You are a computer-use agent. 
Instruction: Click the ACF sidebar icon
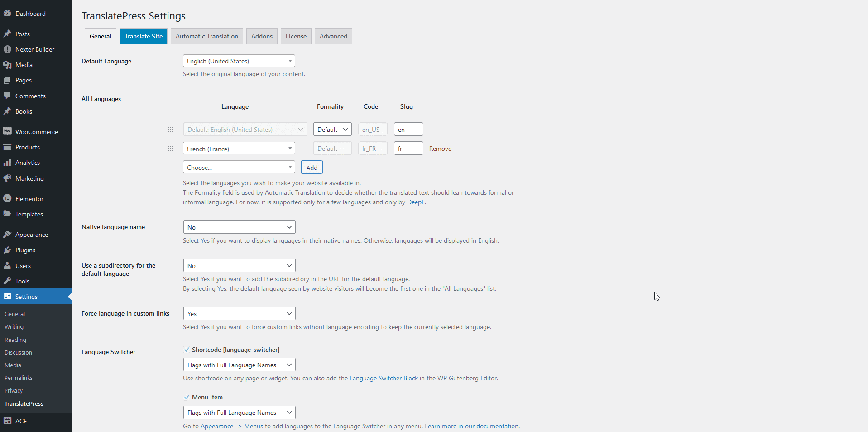coord(7,421)
